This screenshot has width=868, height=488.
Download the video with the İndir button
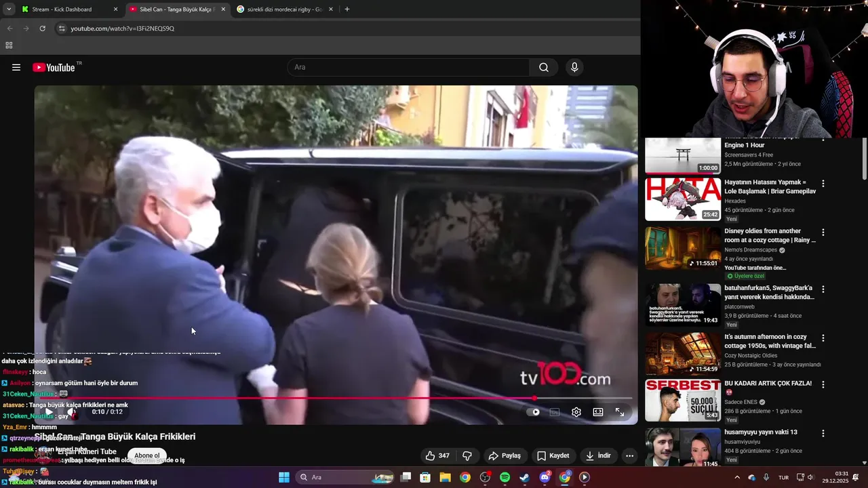point(599,455)
